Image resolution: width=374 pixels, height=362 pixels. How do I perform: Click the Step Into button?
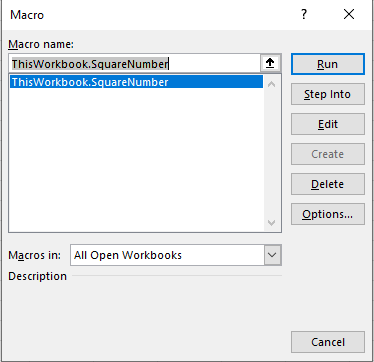tap(328, 94)
